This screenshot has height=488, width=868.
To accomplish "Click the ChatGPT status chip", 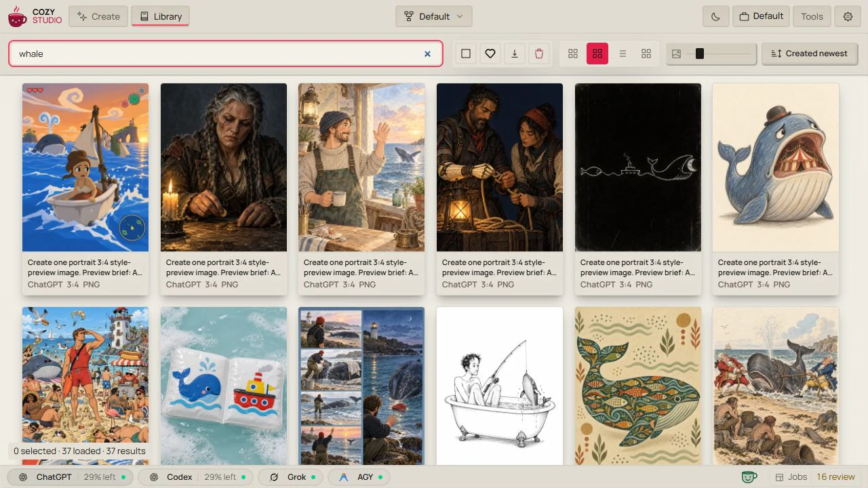I will (x=71, y=477).
